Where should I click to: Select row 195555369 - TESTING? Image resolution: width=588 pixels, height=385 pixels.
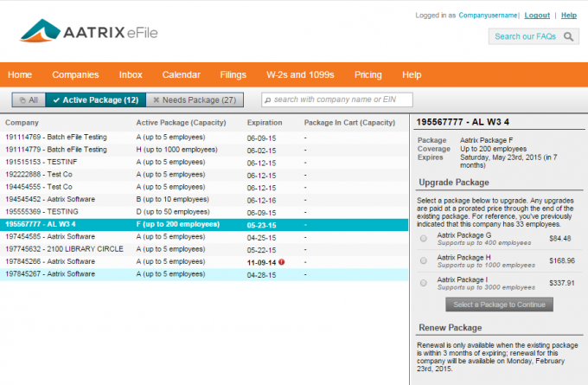point(204,212)
